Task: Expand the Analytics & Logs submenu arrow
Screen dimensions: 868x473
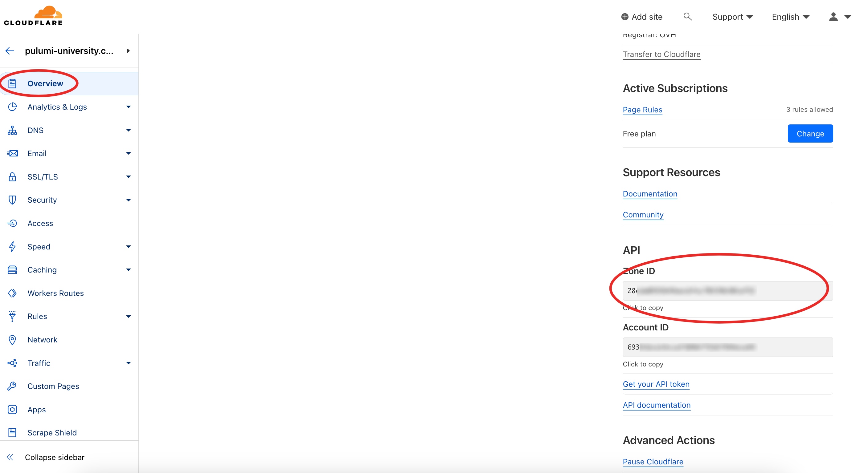Action: (x=128, y=107)
